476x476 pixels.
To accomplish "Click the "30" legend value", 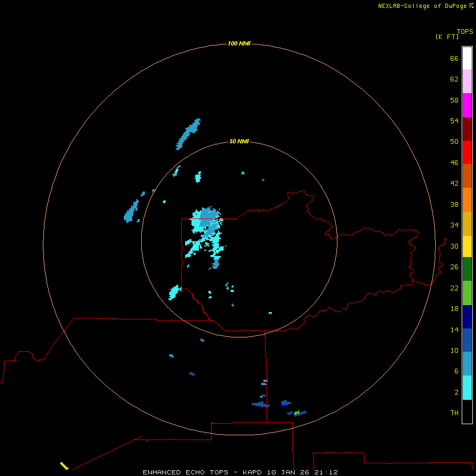I will 454,246.
